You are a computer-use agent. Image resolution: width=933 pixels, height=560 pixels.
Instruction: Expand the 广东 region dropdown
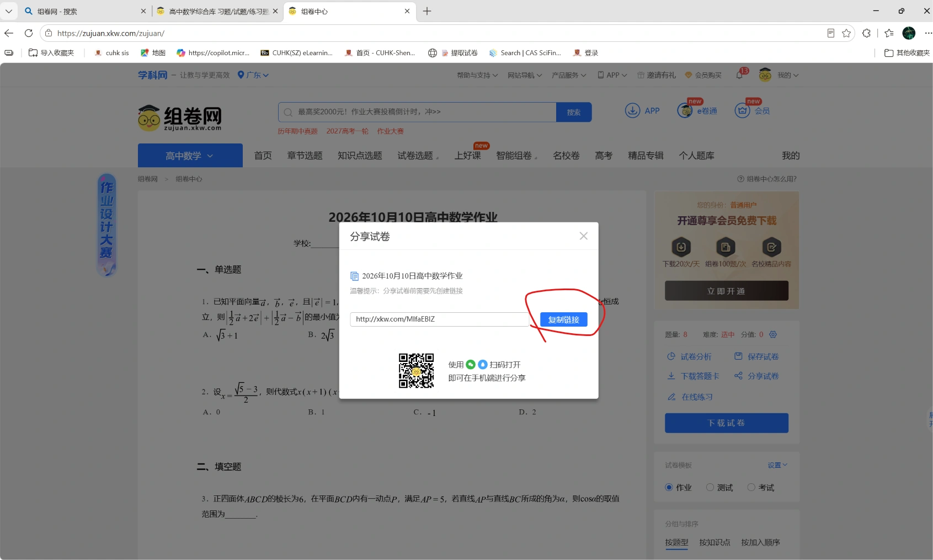point(253,75)
